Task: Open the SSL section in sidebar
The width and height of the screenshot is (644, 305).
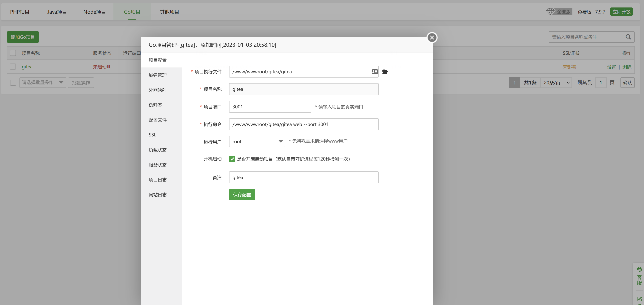Action: (x=152, y=135)
